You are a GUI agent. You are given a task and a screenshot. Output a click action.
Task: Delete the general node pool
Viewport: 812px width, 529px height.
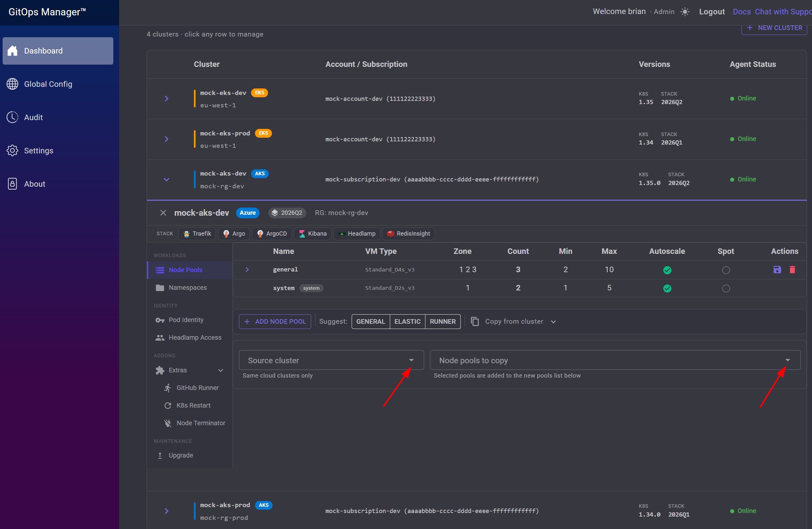[792, 270]
